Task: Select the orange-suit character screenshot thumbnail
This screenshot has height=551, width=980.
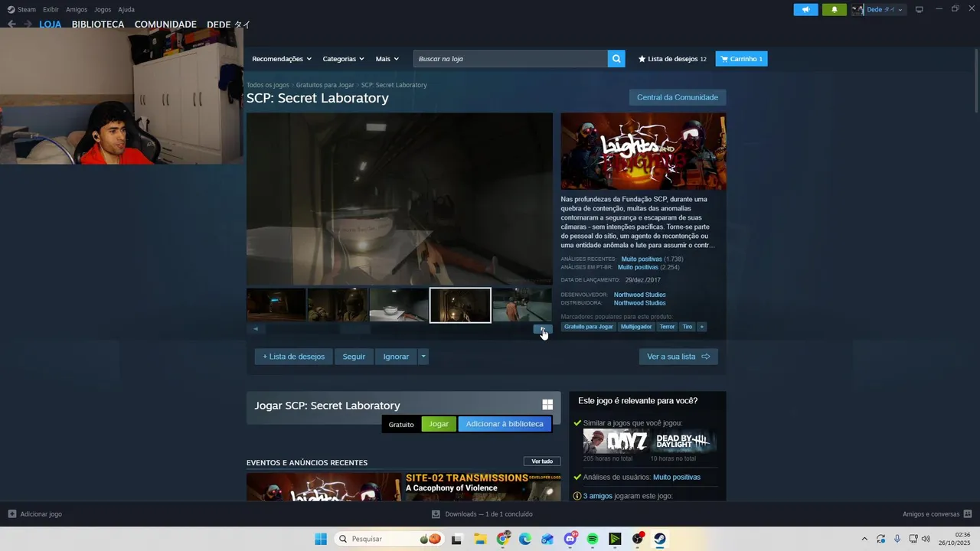Action: tap(521, 305)
